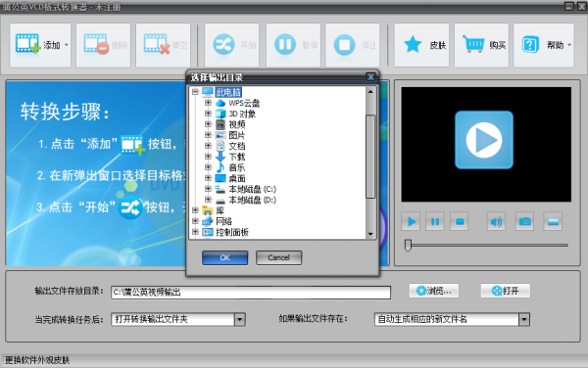The image size is (588, 368).
Task: Expand the WPS云盘 node
Action: tap(208, 103)
